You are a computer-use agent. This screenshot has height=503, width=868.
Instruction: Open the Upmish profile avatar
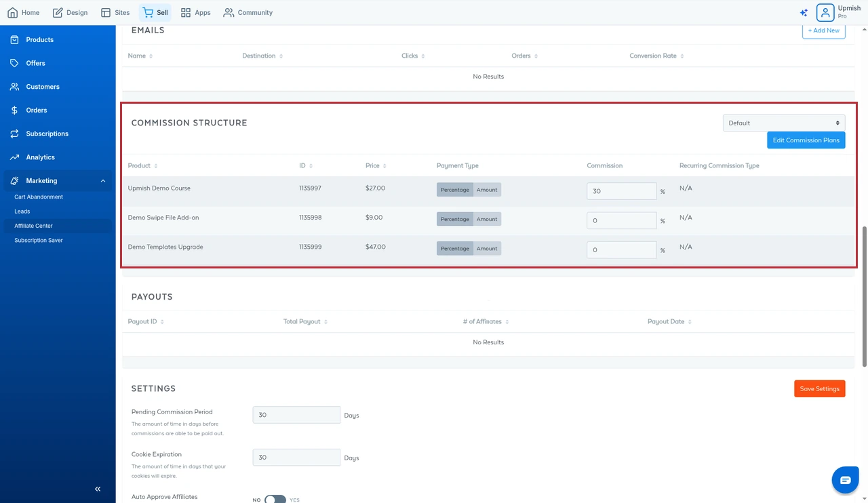825,12
